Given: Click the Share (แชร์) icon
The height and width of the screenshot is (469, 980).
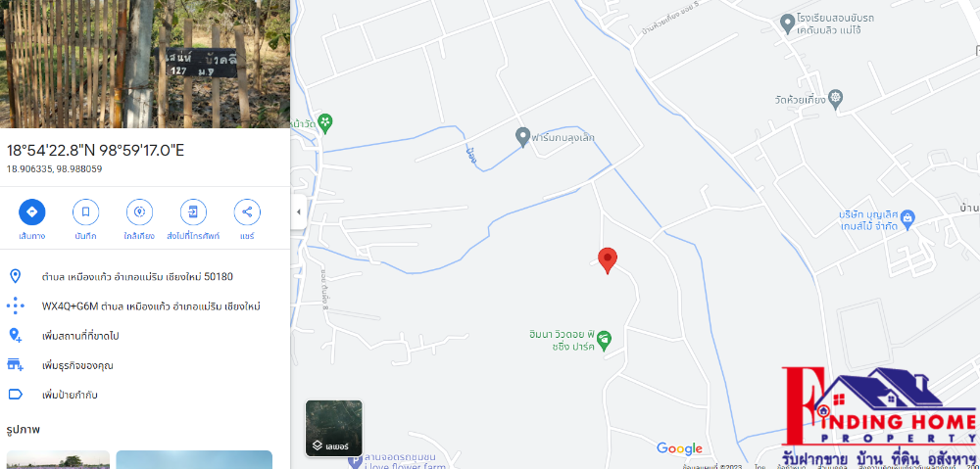Looking at the screenshot, I should [x=247, y=212].
